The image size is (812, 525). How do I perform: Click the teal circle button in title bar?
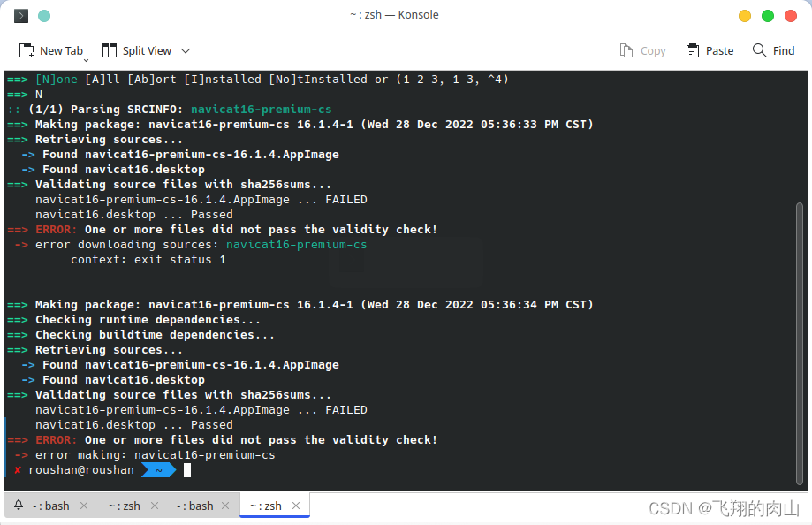pyautogui.click(x=44, y=16)
